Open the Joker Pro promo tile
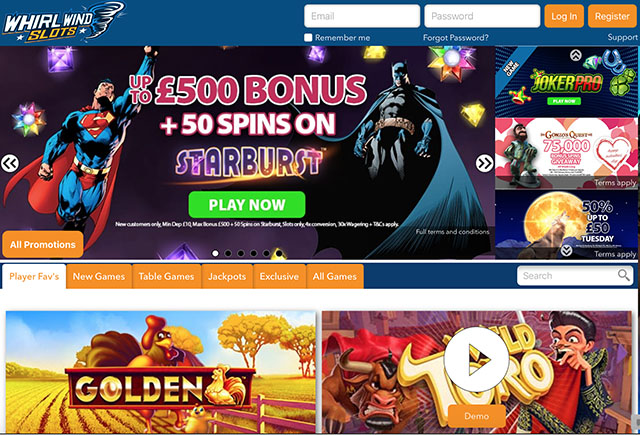 [x=567, y=82]
